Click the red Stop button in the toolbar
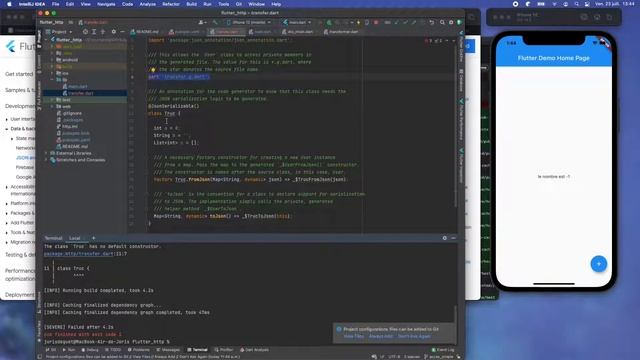 click(376, 22)
